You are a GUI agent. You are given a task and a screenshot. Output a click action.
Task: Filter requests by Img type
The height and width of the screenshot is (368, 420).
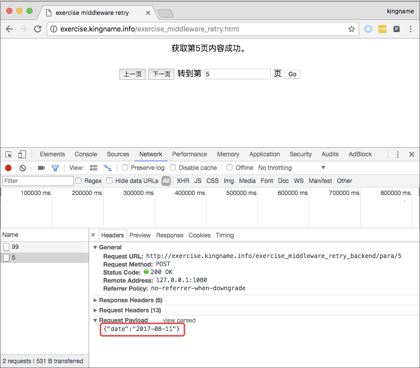point(229,181)
